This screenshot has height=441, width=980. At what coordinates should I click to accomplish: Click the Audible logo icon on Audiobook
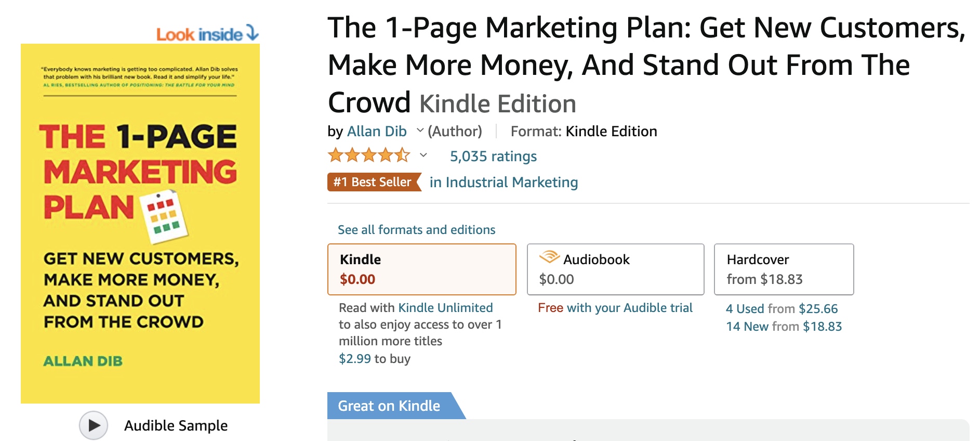549,257
